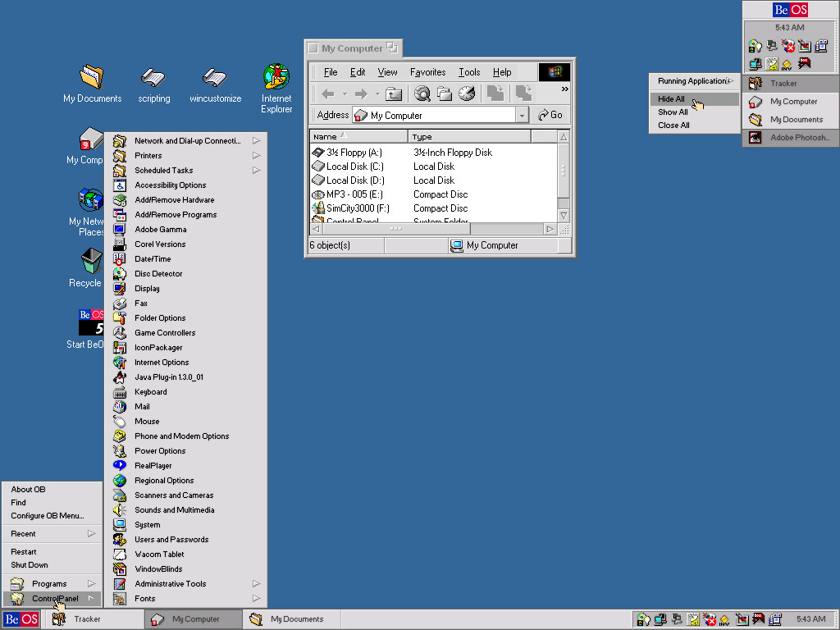
Task: Choose Show All from the Deskbar menu
Action: point(694,112)
